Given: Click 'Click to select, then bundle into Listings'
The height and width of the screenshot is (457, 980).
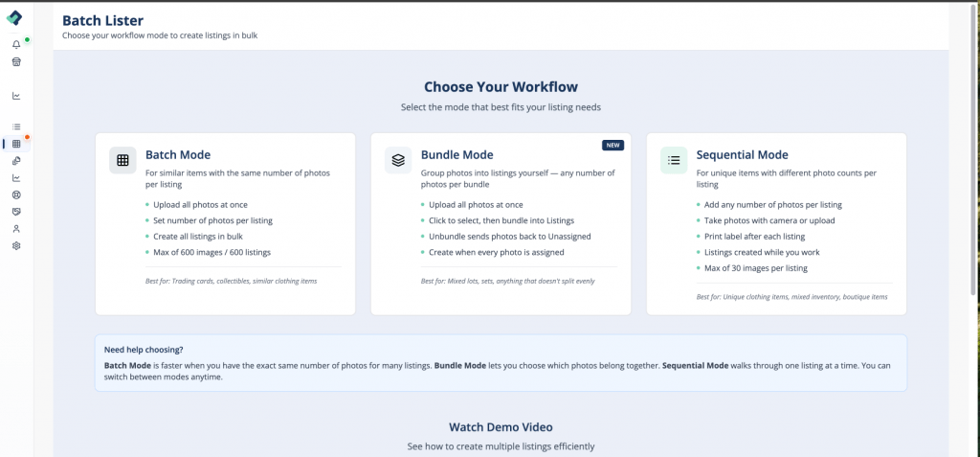Looking at the screenshot, I should pyautogui.click(x=501, y=220).
